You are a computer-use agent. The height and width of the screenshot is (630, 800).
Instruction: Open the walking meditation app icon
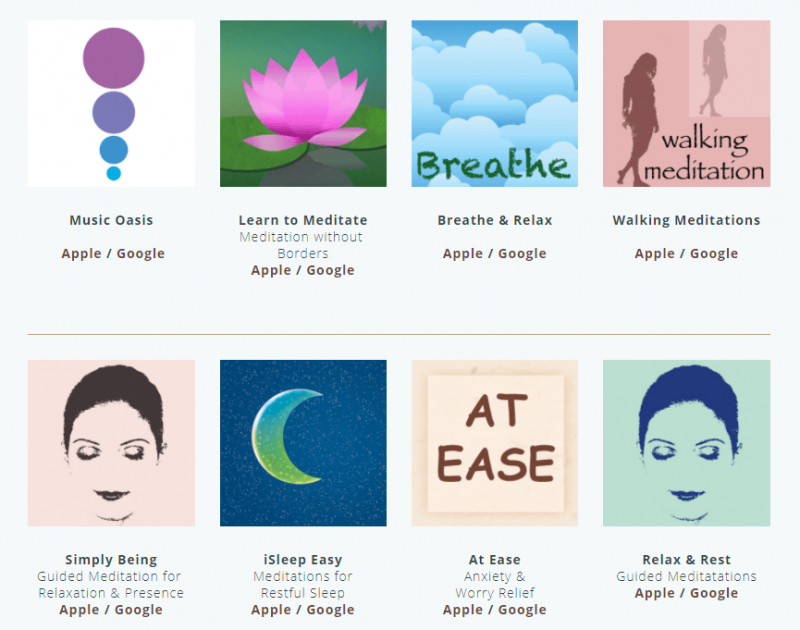(x=686, y=104)
